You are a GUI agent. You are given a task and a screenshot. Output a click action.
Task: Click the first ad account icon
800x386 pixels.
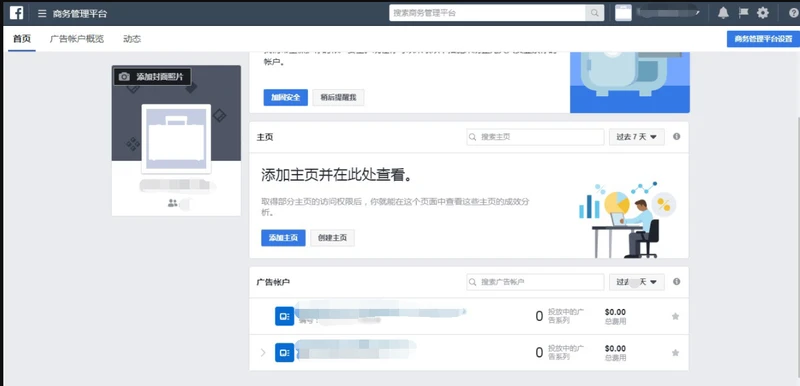(x=284, y=316)
